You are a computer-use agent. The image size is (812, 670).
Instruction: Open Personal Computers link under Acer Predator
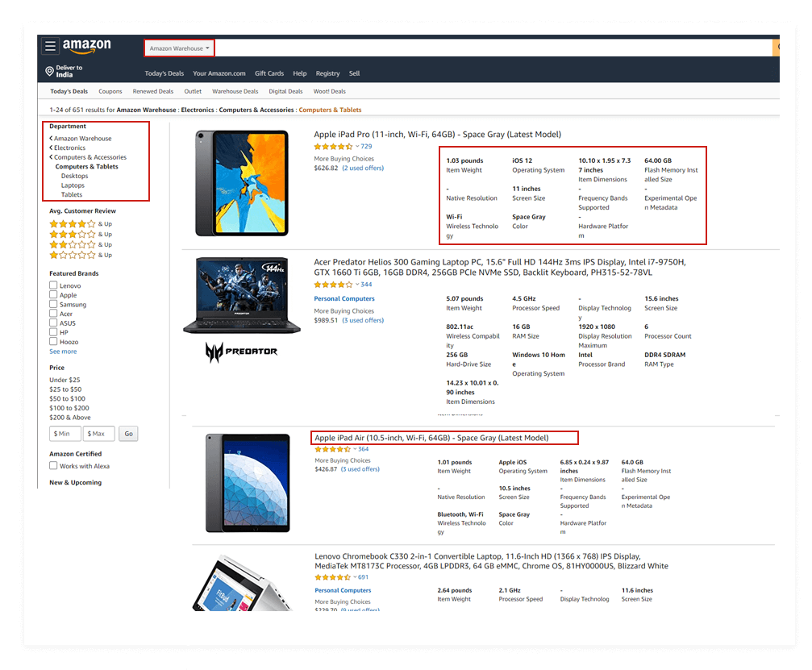344,299
